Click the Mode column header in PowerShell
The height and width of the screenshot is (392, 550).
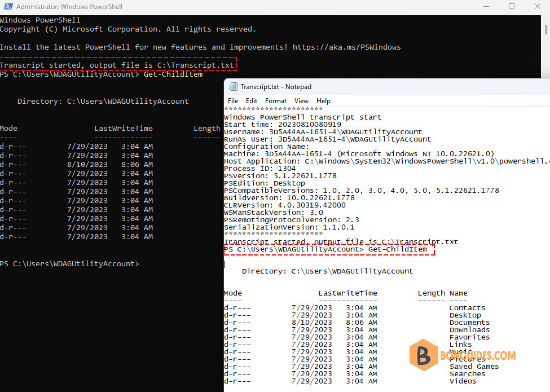pos(8,129)
